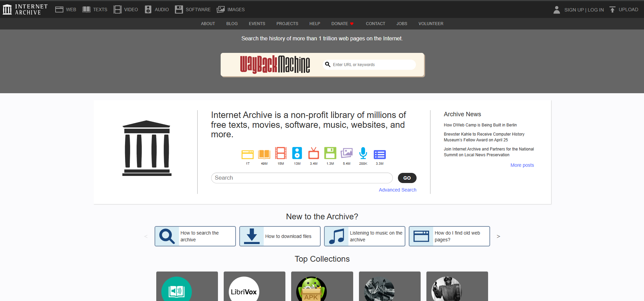Image resolution: width=644 pixels, height=301 pixels.
Task: Open the software floppy icon labeled 1.3M
Action: tap(330, 153)
